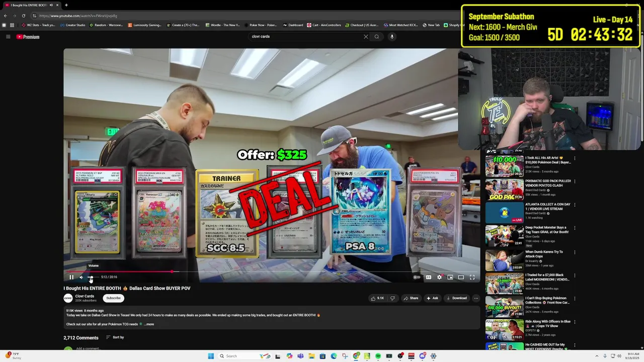The image size is (644, 362).
Task: Open the 'Wordle - The New Y...' bookmark
Action: click(222, 25)
